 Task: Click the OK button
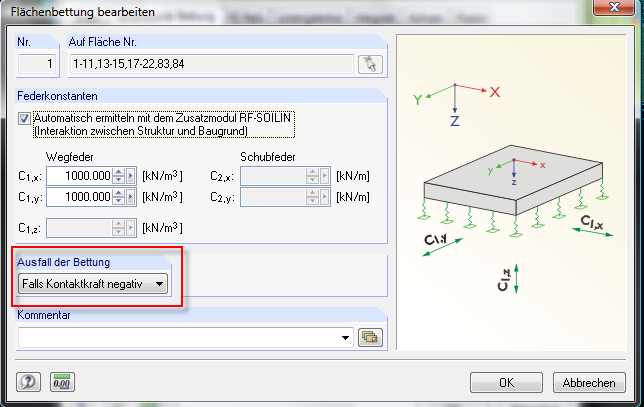point(506,382)
